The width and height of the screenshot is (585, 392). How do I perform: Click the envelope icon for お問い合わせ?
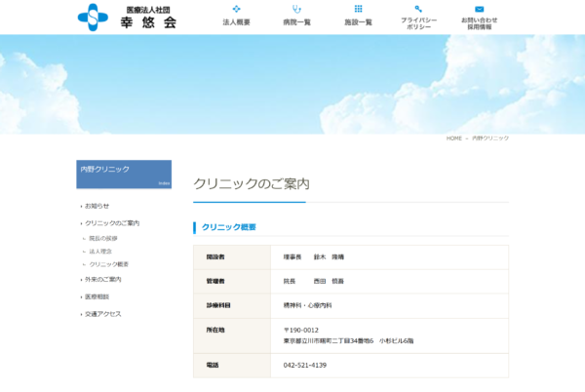(x=480, y=9)
